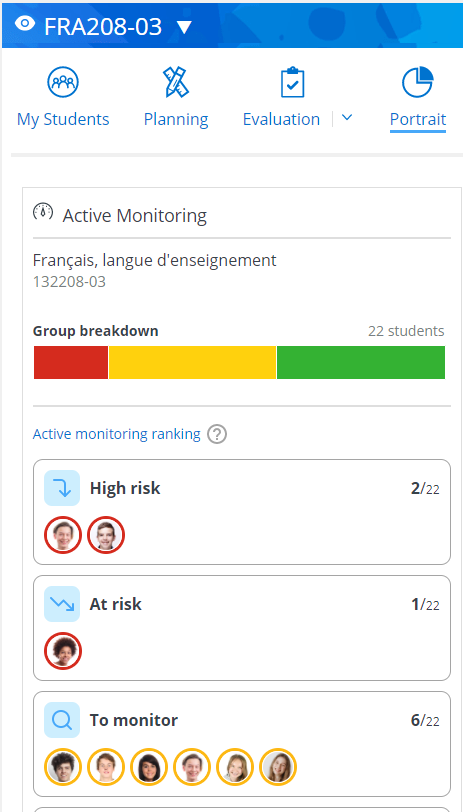Click the Active Monitoring gauge icon
The image size is (463, 812).
(43, 212)
